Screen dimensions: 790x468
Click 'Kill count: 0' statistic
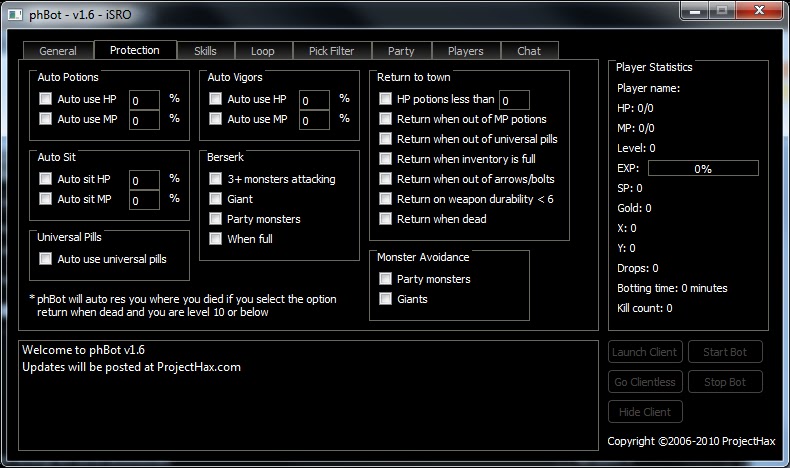pos(644,308)
